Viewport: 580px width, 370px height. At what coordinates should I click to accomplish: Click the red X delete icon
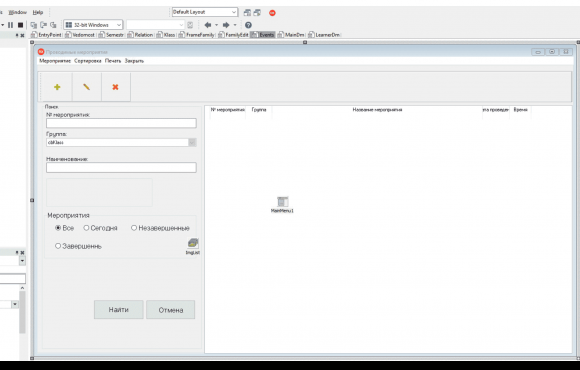coord(115,87)
